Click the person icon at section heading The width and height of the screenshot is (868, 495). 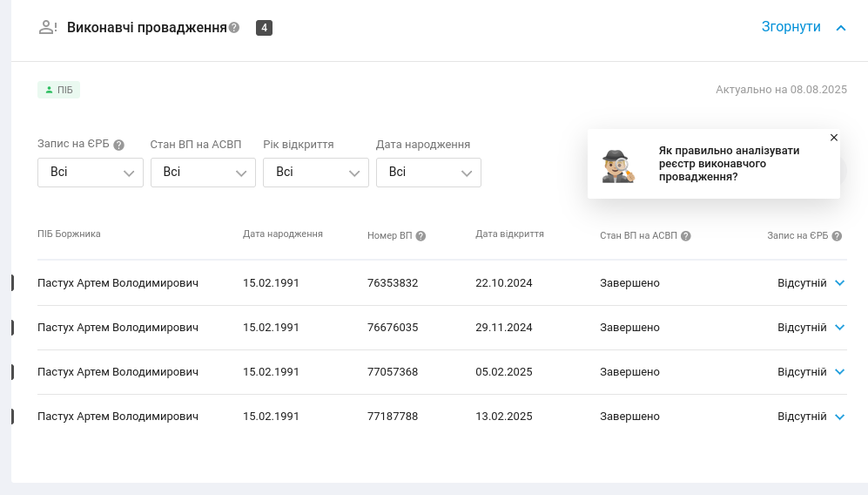tap(48, 28)
